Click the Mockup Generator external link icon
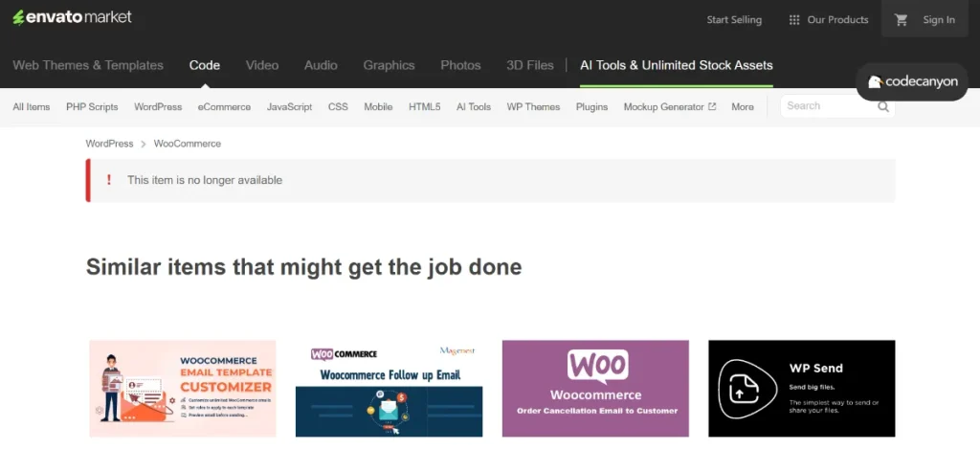 tap(712, 107)
